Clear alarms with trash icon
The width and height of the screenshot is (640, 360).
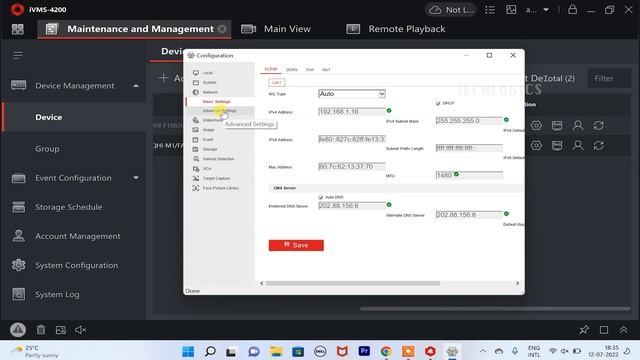[x=41, y=330]
